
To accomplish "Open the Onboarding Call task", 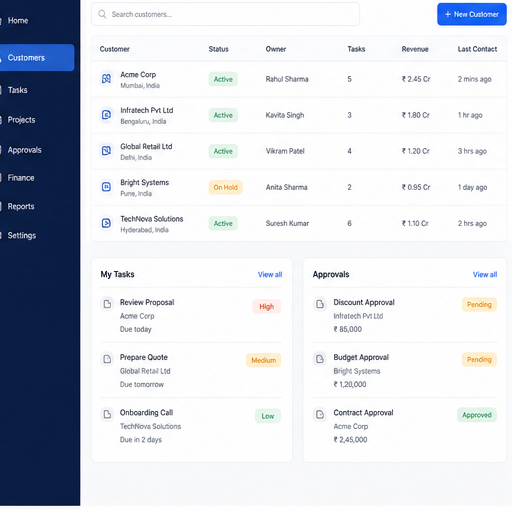I will point(146,413).
